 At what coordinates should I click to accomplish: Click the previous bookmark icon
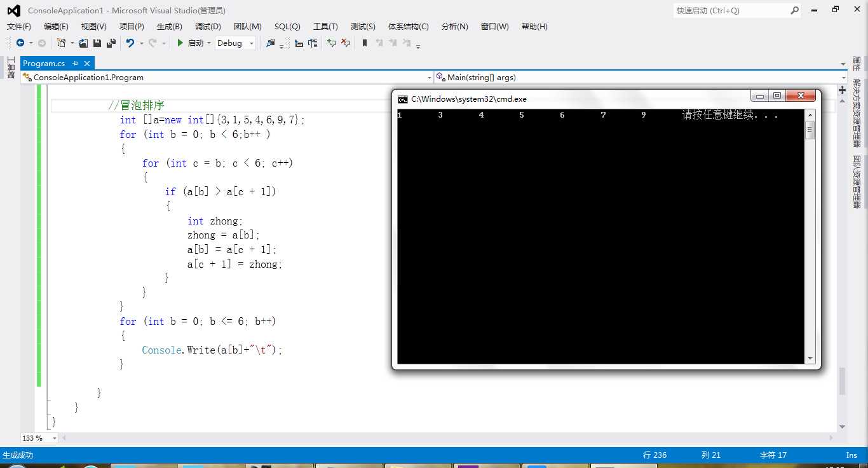pos(379,43)
